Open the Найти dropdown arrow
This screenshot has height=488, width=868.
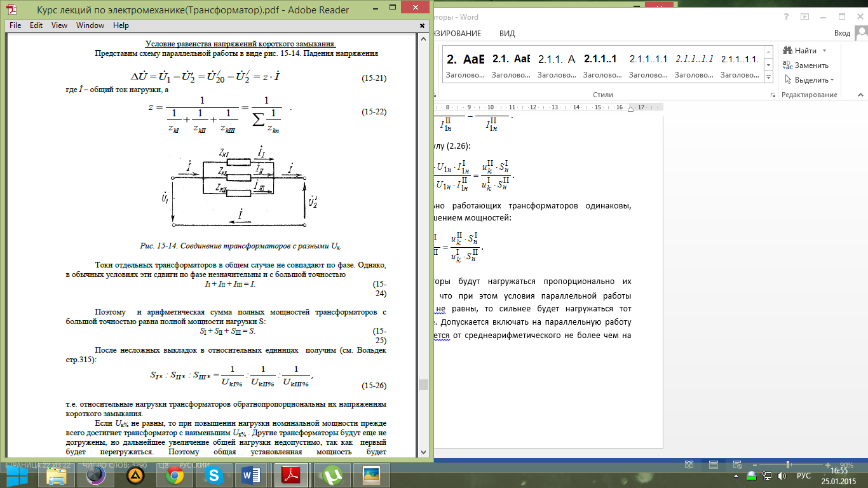[824, 50]
